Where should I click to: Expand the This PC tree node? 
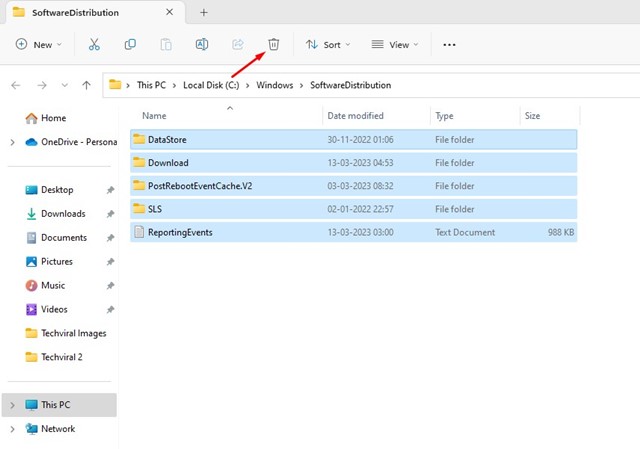(x=12, y=405)
